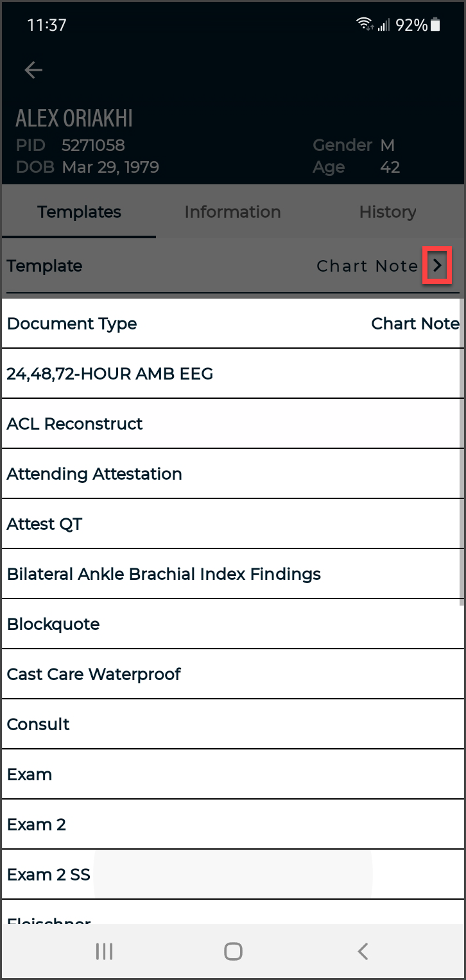
Task: Pick the Attending Attestation template
Action: tap(94, 474)
